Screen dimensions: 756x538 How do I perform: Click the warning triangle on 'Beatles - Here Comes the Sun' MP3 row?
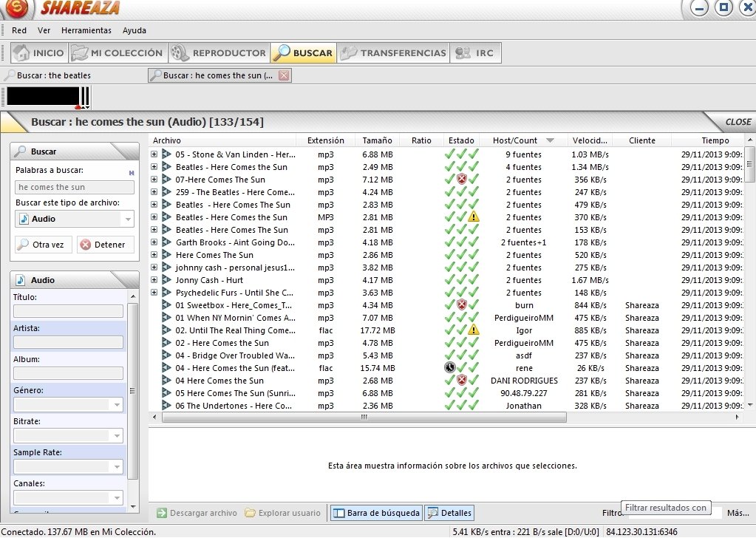tap(474, 217)
